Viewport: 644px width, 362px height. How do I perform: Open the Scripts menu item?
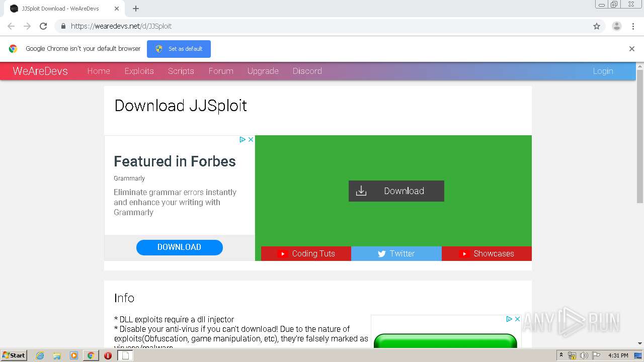pos(181,71)
